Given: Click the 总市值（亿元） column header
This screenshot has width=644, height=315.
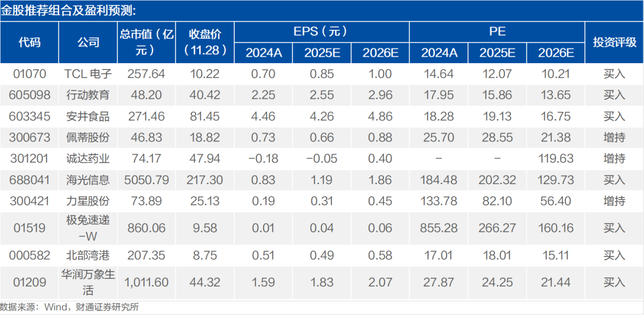Looking at the screenshot, I should point(147,42).
